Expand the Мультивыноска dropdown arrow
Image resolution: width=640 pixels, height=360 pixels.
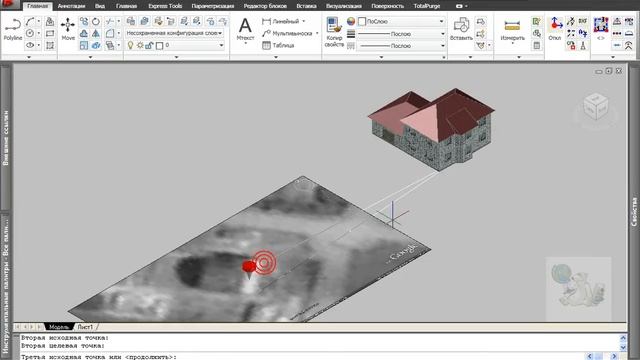[x=317, y=33]
